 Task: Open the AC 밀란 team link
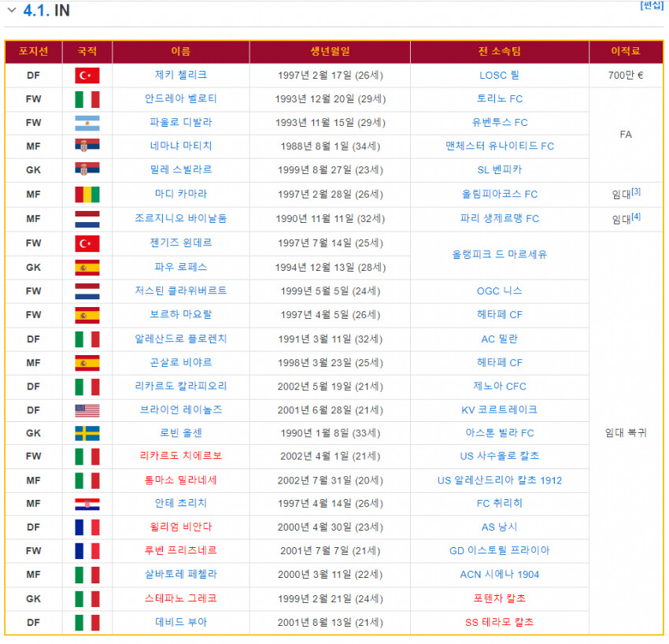coord(499,339)
